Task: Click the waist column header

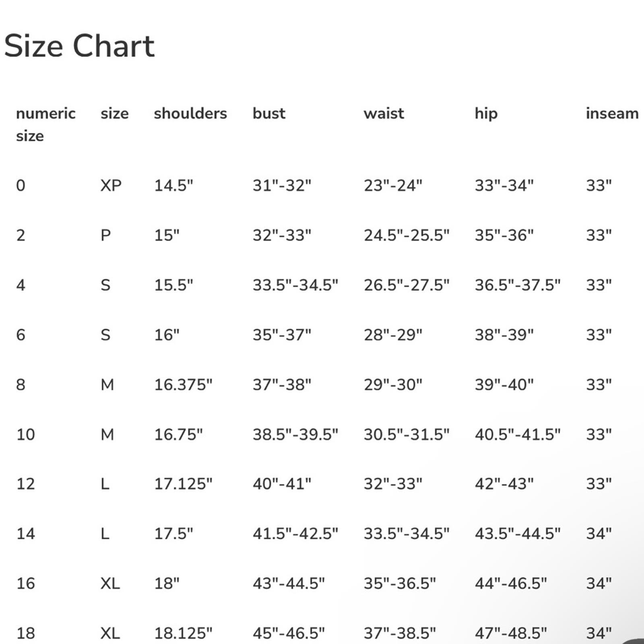Action: 384,114
